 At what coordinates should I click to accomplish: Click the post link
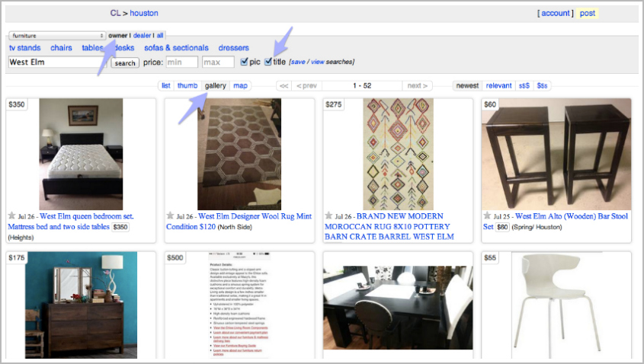pyautogui.click(x=588, y=13)
